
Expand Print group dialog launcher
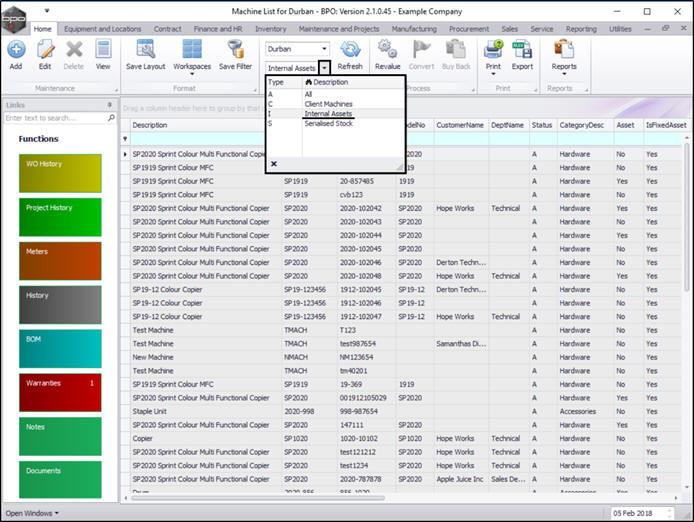(x=535, y=90)
